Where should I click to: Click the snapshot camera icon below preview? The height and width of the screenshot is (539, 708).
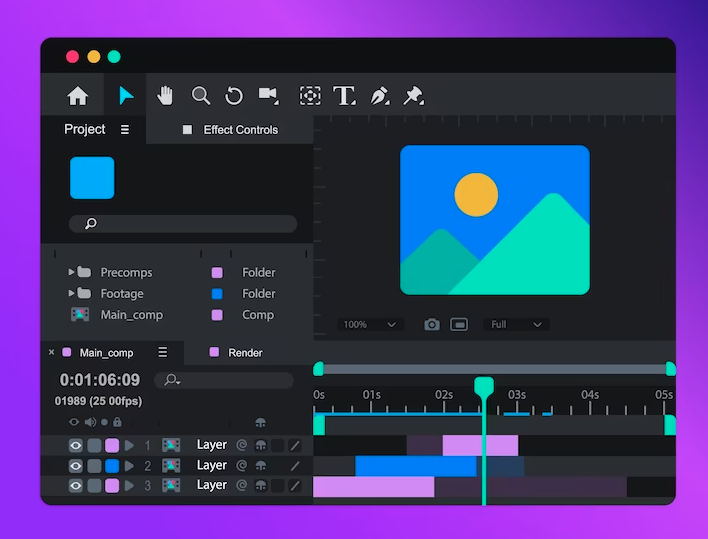click(431, 325)
